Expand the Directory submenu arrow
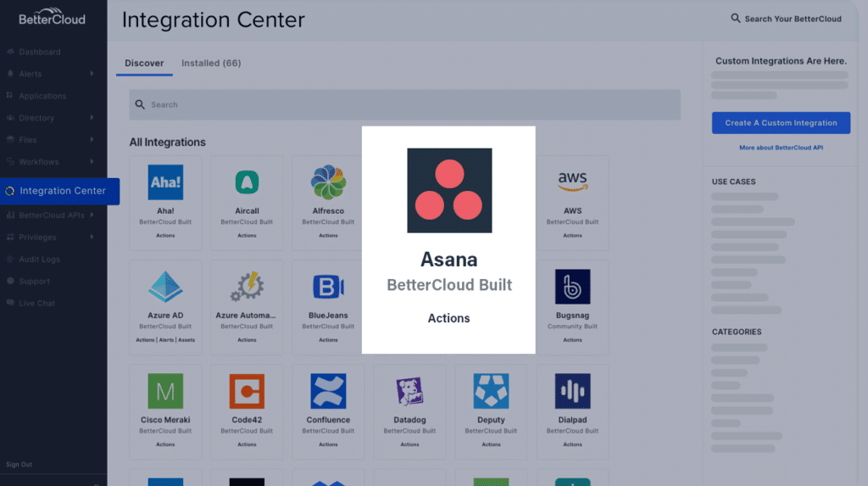Viewport: 868px width, 486px height. click(x=92, y=118)
